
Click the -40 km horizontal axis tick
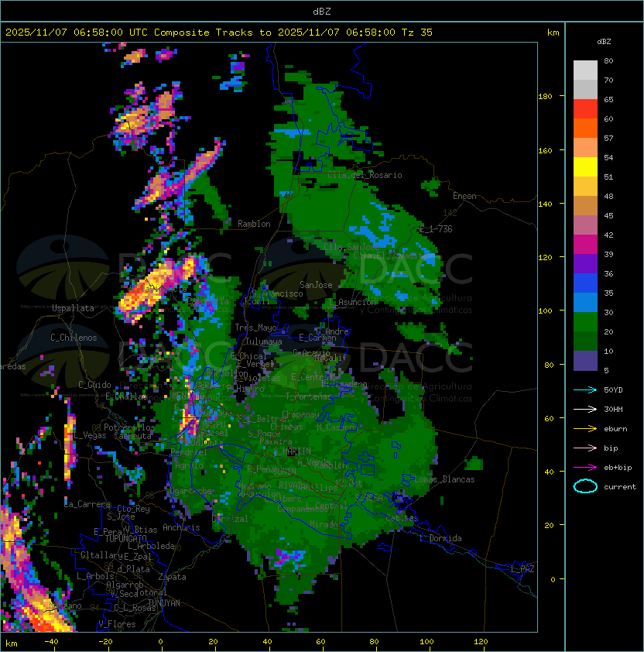pos(51,642)
